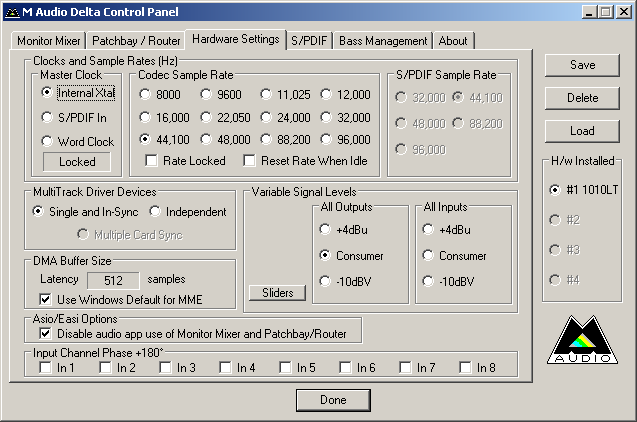Toggle Use Windows Default for MME

click(x=45, y=299)
